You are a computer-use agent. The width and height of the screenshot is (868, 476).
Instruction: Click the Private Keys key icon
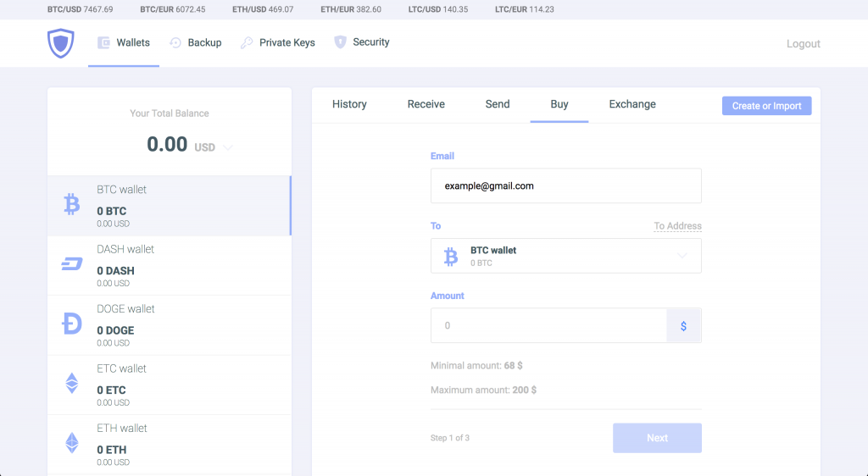coord(247,42)
